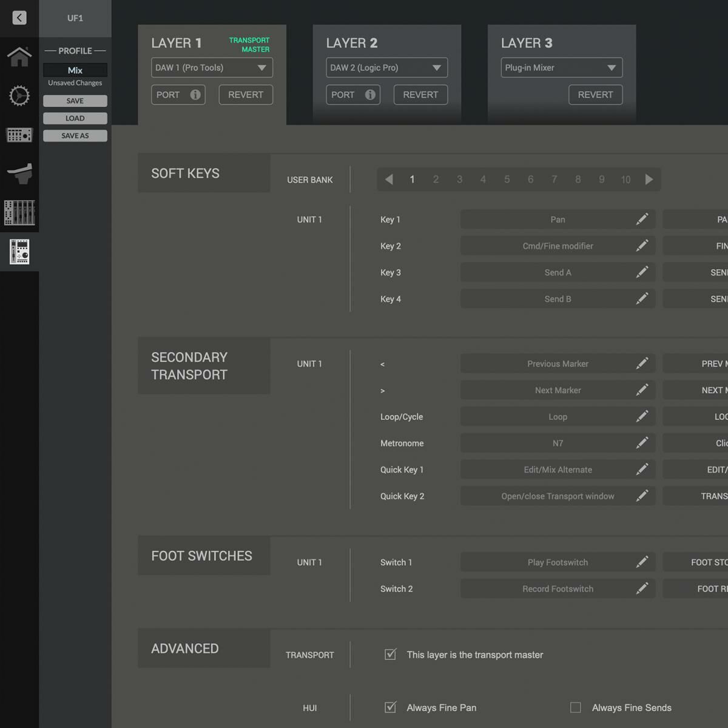
Task: Edit Switch 2 Record Footswitch pencil
Action: tap(642, 588)
